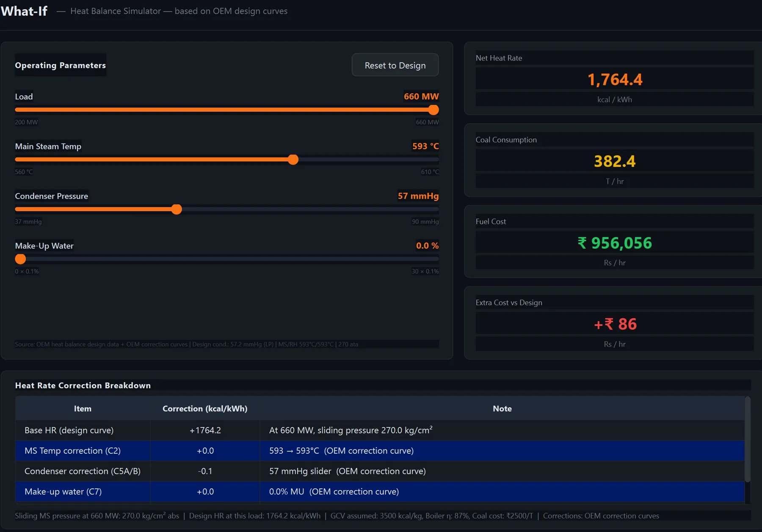Click the Condenser correction (C5A/B) row
This screenshot has width=762, height=532.
pos(380,471)
